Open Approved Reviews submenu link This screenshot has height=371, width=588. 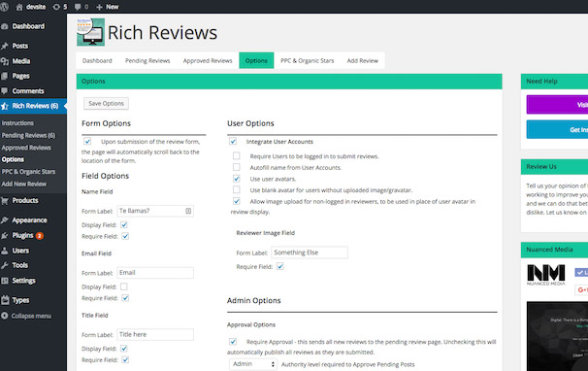point(26,148)
